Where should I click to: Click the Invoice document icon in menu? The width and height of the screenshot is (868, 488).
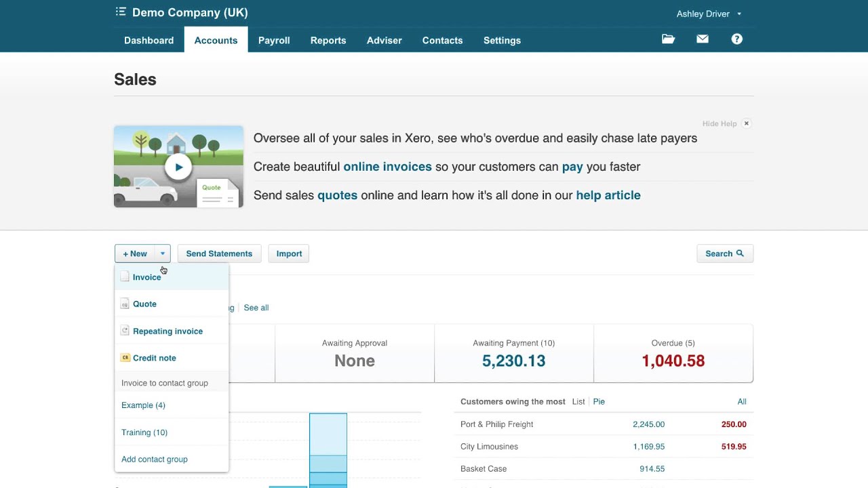[125, 277]
